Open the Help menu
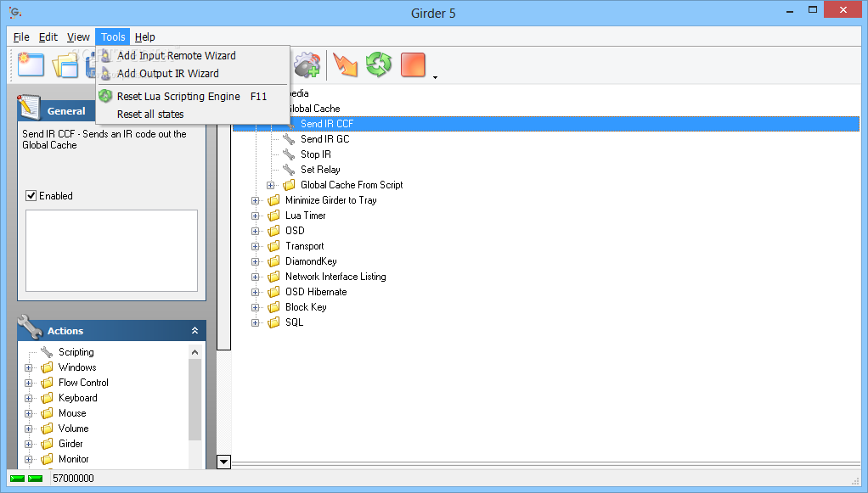 [145, 37]
